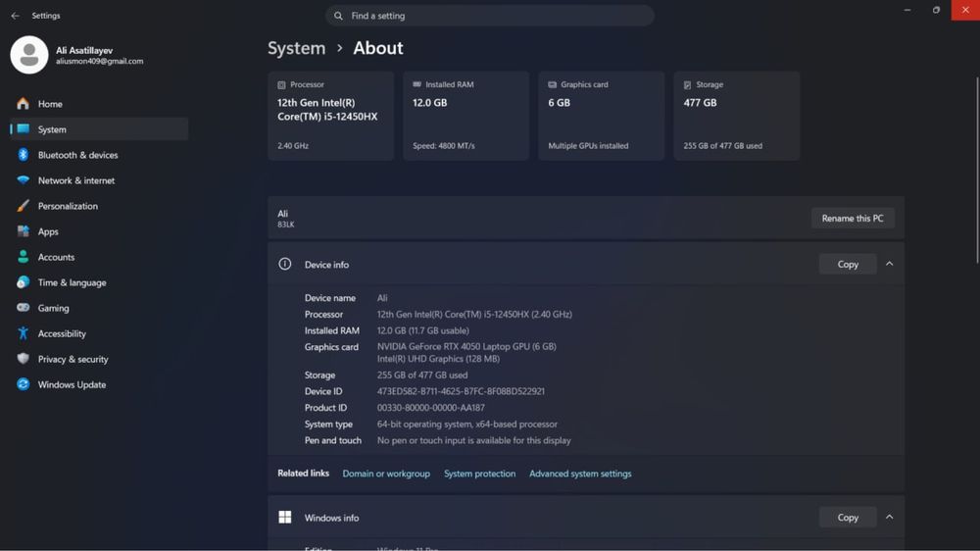Collapse the Windows info section chevron

pos(890,518)
